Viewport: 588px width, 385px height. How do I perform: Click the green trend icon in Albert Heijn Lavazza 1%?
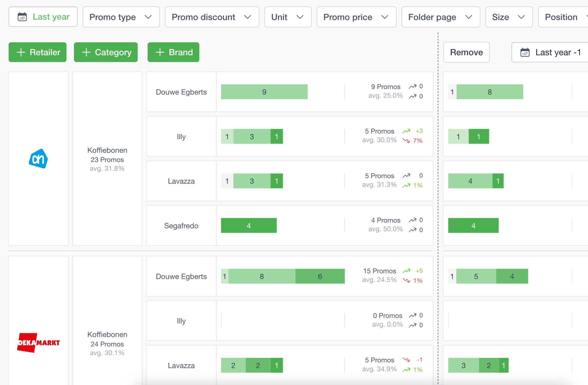pyautogui.click(x=407, y=185)
